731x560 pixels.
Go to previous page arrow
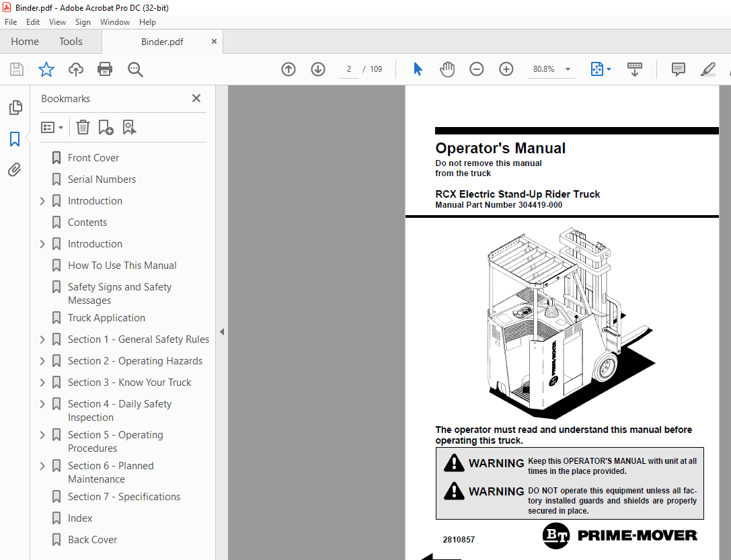point(288,69)
